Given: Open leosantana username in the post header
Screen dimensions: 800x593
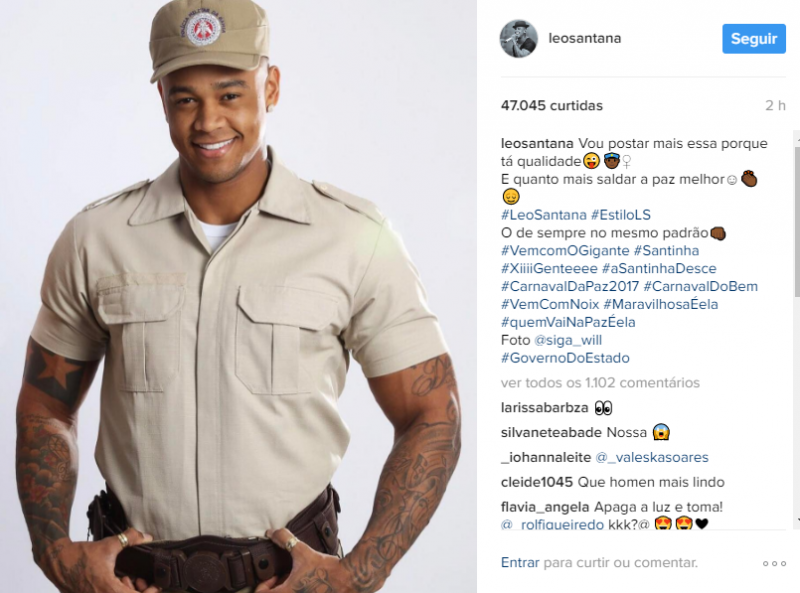Looking at the screenshot, I should (x=584, y=38).
